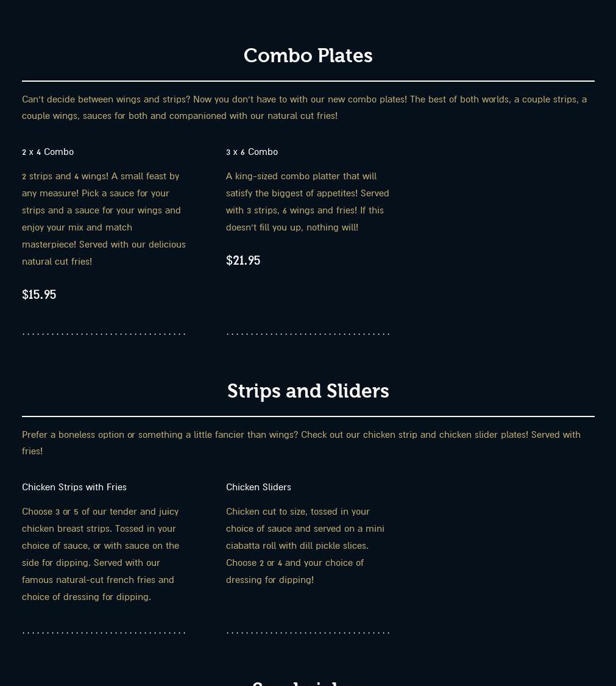
Task: Click the dotted divider under Chicken Strips description
Action: pos(104,633)
